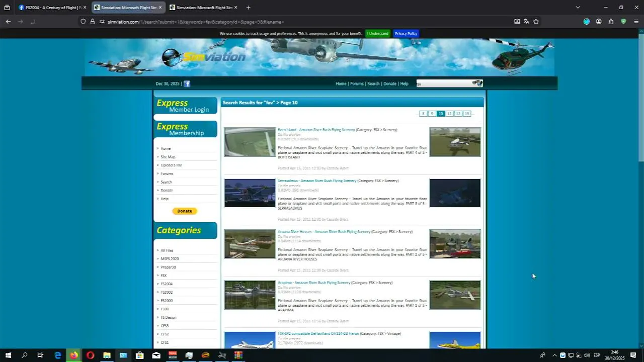Image resolution: width=644 pixels, height=362 pixels.
Task: Open Windows taskbar search magnifier
Action: (x=24, y=355)
